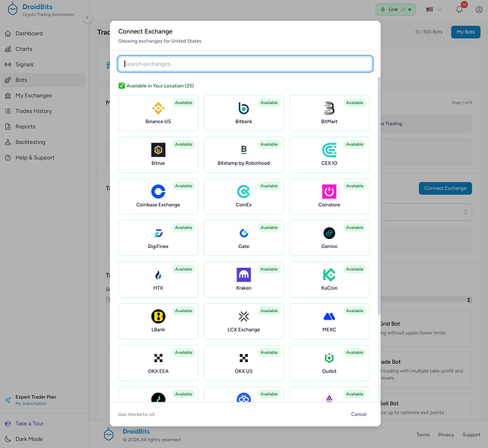Screen dimensions: 488x448
Task: Select the CEX.IO exchange logo
Action: pos(329,150)
